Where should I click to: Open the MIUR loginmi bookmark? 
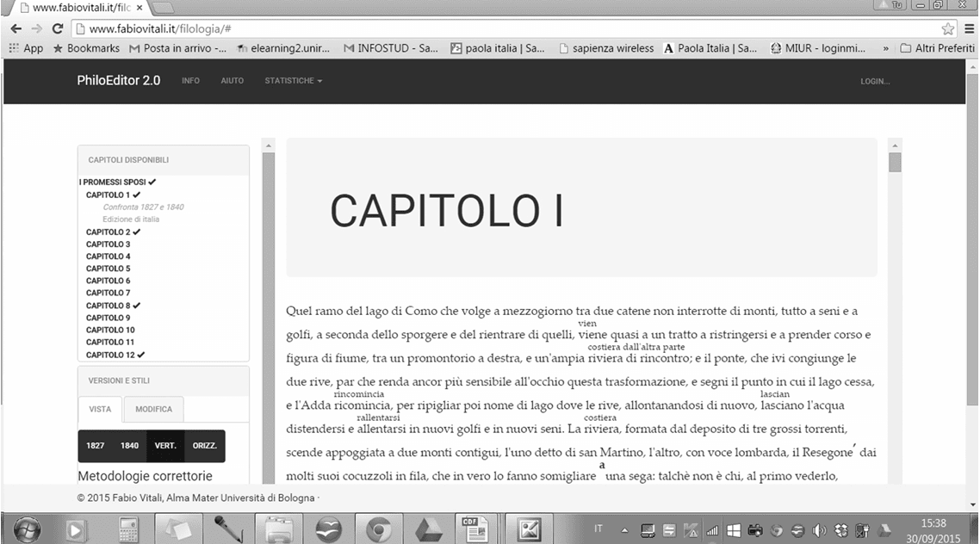pos(818,48)
